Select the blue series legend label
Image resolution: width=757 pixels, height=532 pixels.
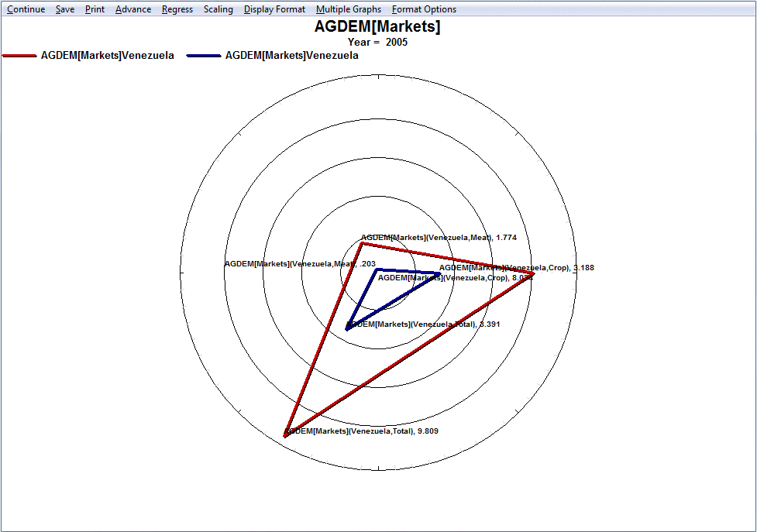coord(291,56)
